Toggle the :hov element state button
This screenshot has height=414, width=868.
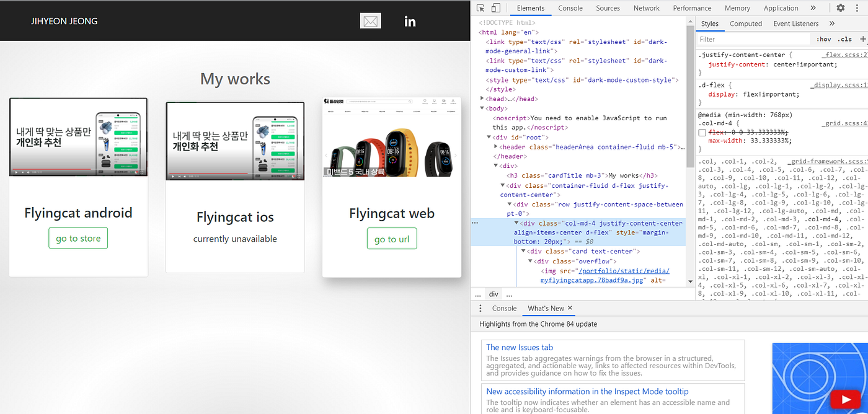pos(823,39)
